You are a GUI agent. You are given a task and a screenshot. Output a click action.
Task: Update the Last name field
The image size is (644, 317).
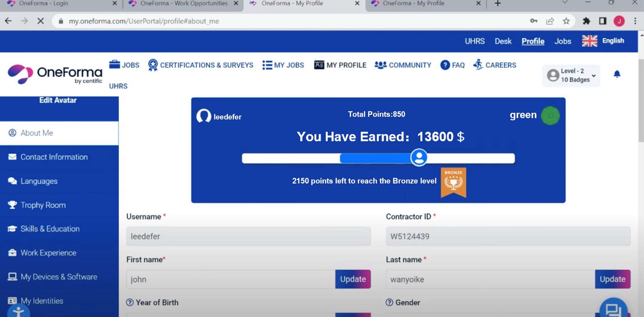(613, 279)
